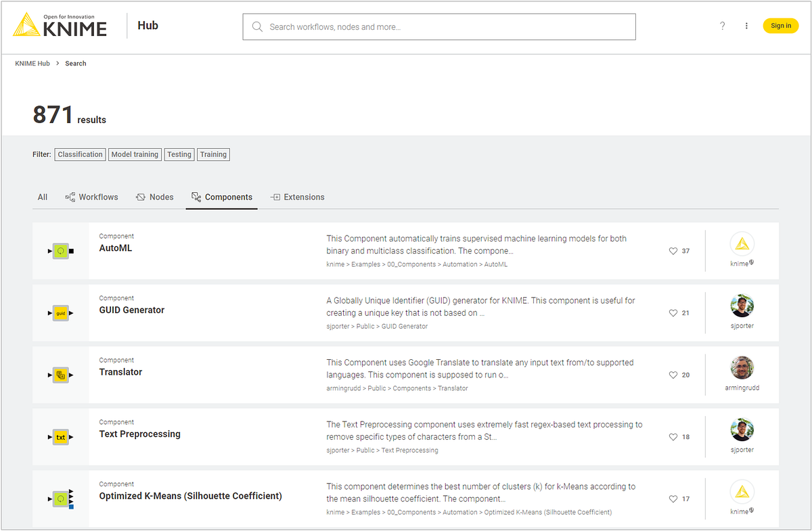Switch to the Workflows tab
The height and width of the screenshot is (531, 812).
pyautogui.click(x=91, y=197)
